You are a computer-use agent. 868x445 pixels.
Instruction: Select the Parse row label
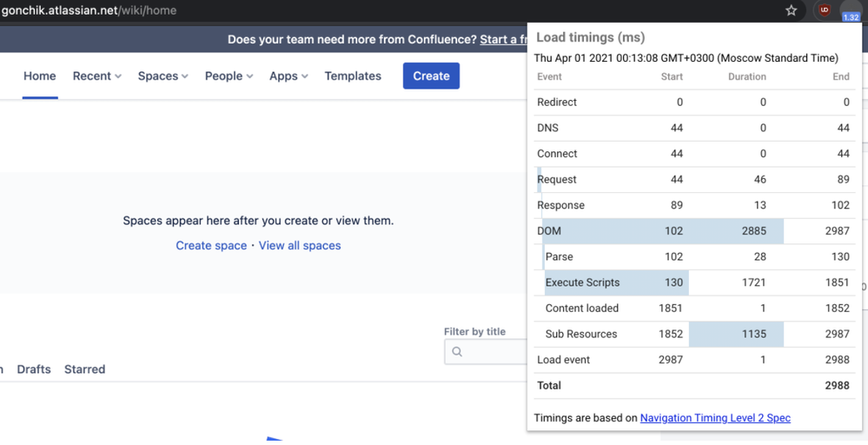pyautogui.click(x=559, y=256)
